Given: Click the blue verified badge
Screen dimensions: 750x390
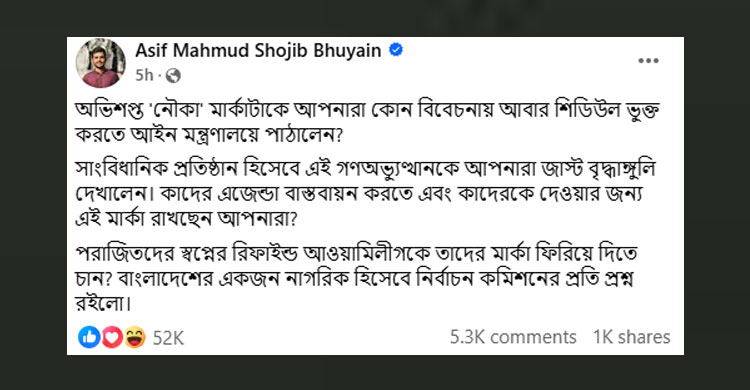Looking at the screenshot, I should point(396,49).
